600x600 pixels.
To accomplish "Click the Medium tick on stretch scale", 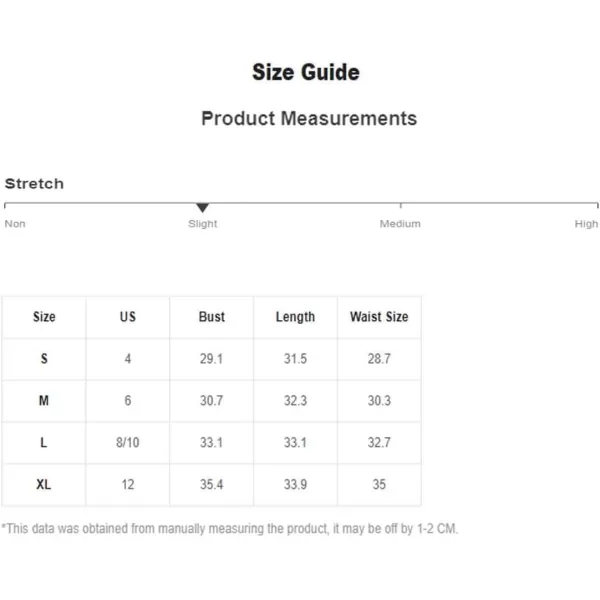I will [401, 205].
